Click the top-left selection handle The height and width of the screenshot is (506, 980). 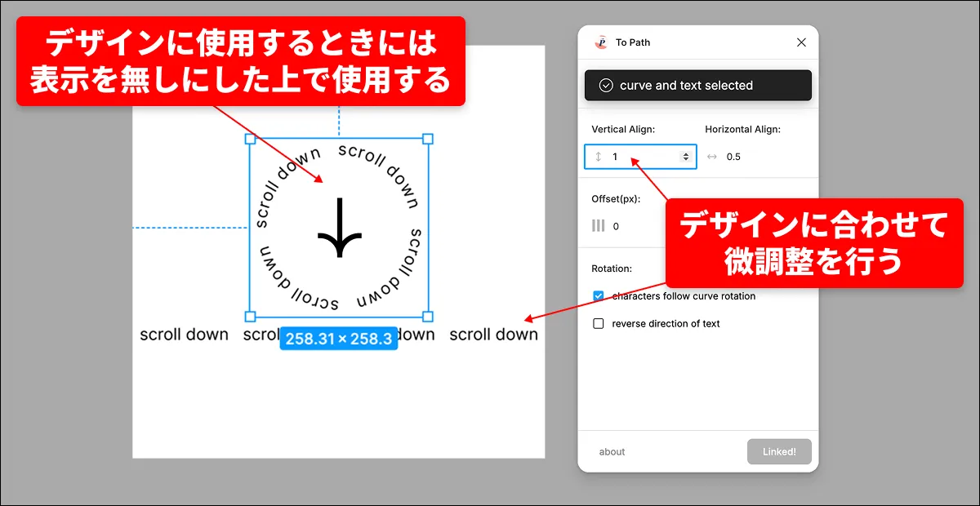251,140
